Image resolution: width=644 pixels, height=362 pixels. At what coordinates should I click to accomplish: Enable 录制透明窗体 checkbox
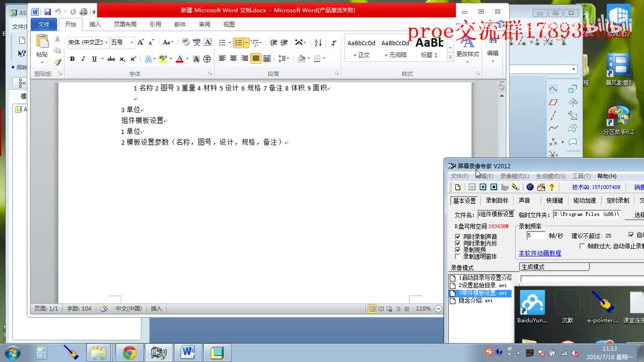point(458,256)
